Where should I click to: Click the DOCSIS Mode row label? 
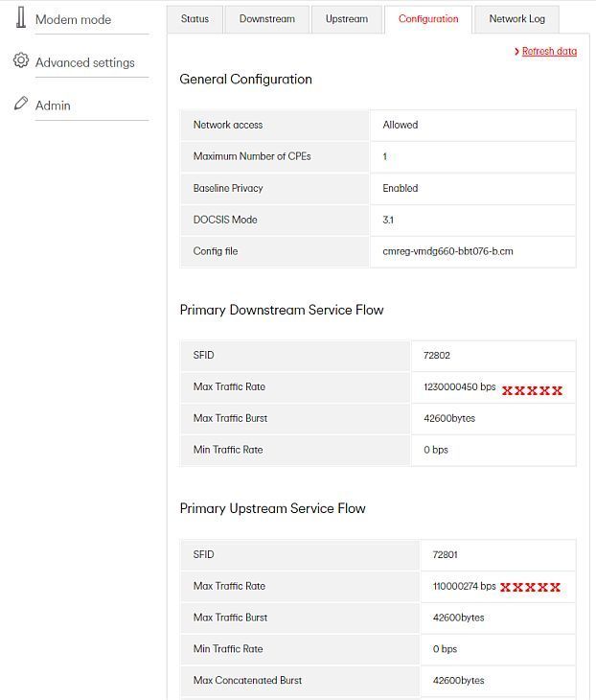(225, 220)
